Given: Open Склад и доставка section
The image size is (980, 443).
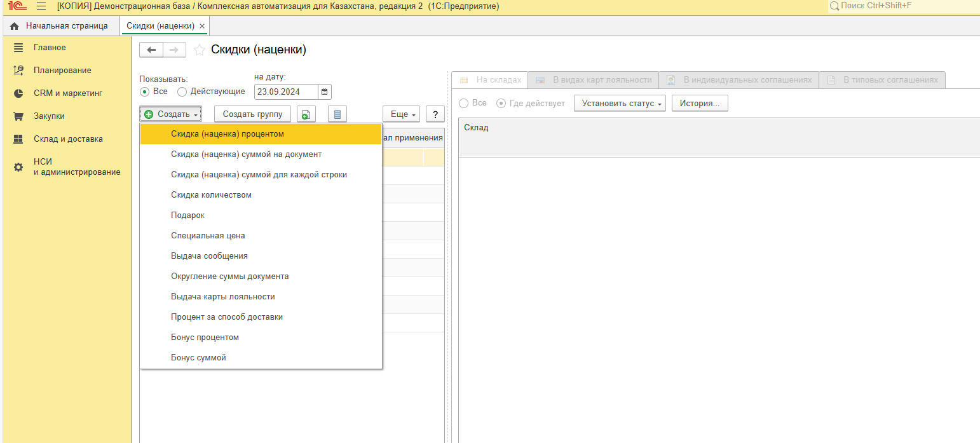Looking at the screenshot, I should [68, 139].
